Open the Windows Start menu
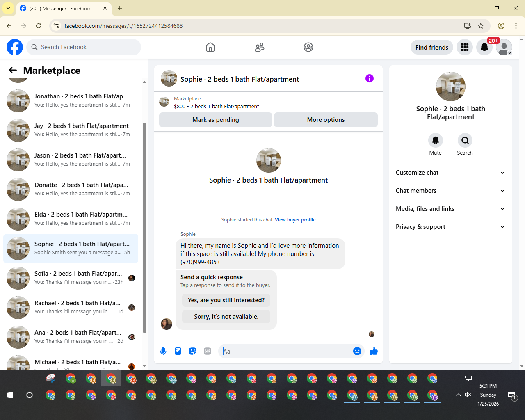The width and height of the screenshot is (525, 420). coord(10,395)
